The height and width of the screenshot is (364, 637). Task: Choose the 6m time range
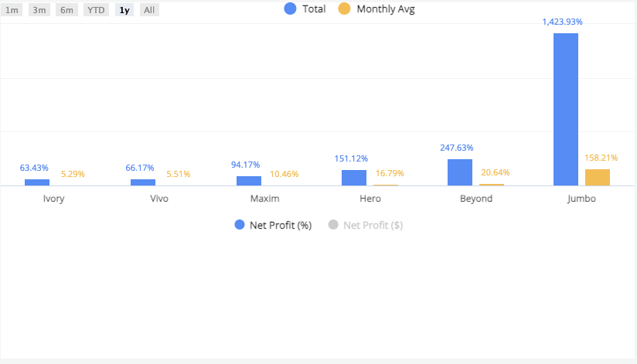coord(67,10)
